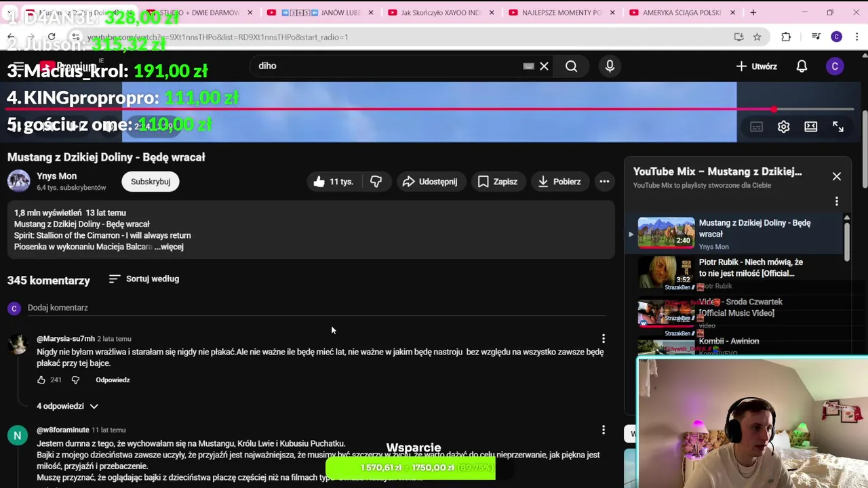This screenshot has height=488, width=868.
Task: Open Chrome media controls icon
Action: [816, 37]
